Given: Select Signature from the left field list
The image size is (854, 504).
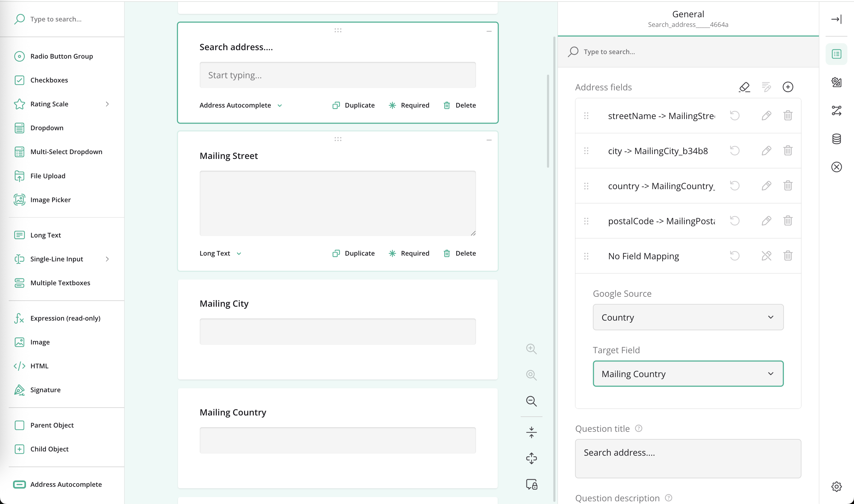Looking at the screenshot, I should 45,390.
